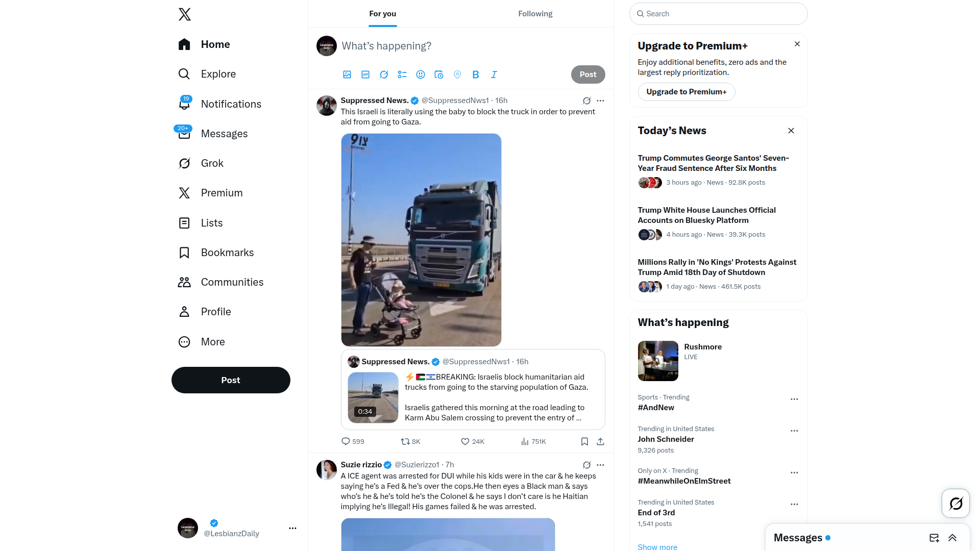This screenshot has width=980, height=551.
Task: Click the Upgrade to Premium+ button
Action: 687,92
